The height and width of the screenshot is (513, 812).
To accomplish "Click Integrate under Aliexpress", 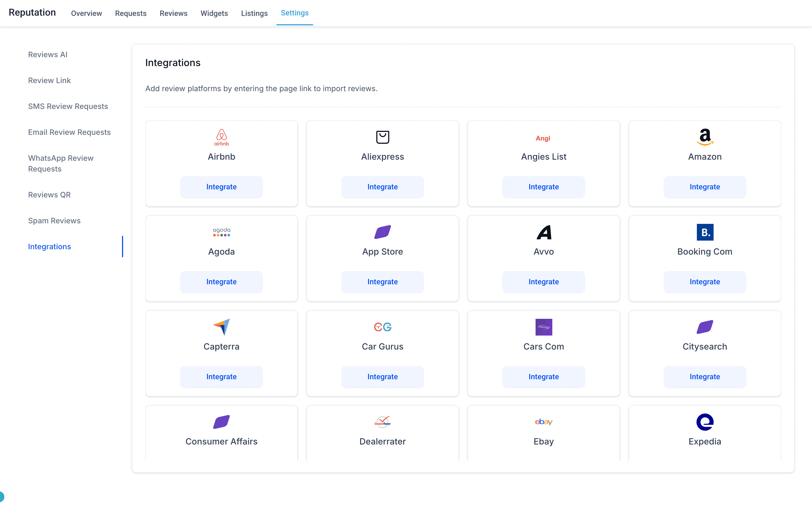I will pyautogui.click(x=383, y=187).
